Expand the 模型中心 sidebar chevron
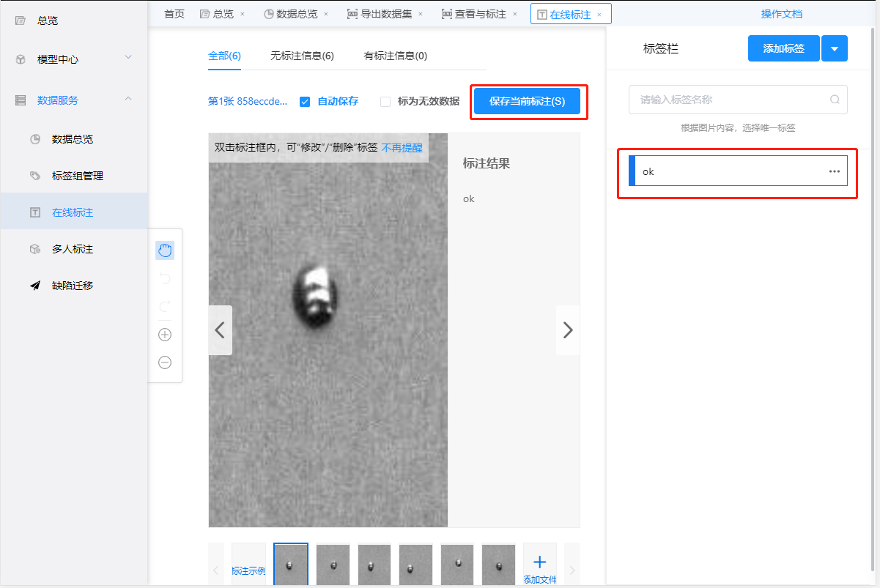 tap(128, 58)
